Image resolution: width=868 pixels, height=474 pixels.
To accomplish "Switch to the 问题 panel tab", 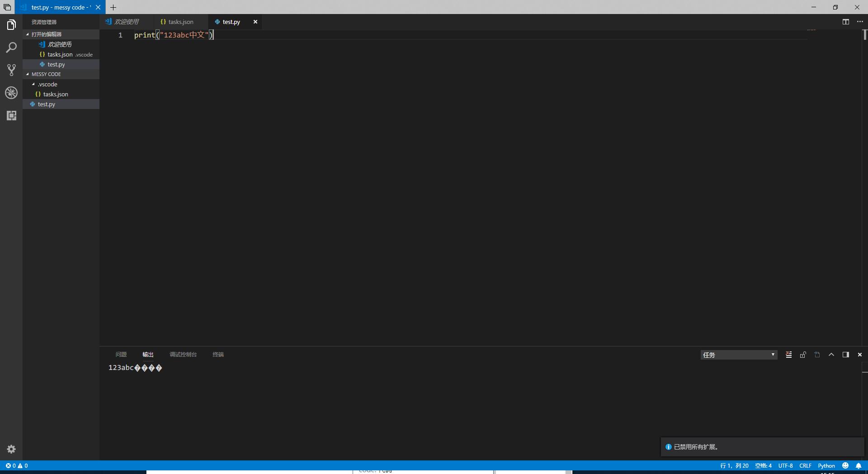I will (x=121, y=355).
